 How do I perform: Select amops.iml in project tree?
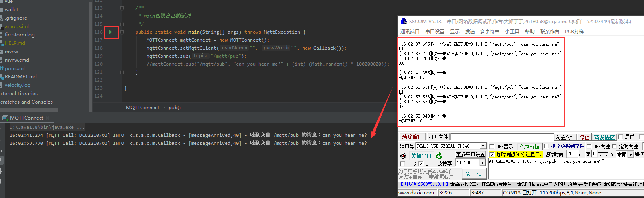(17, 26)
